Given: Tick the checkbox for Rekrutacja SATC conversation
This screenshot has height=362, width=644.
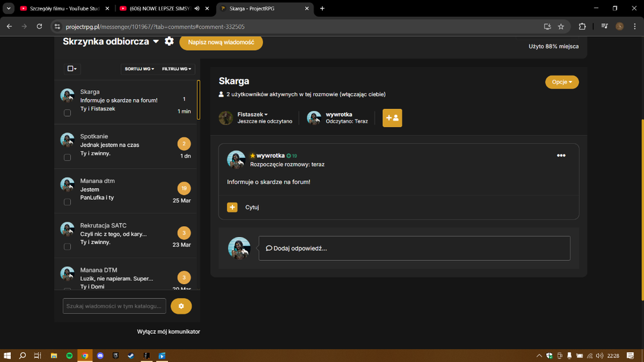Looking at the screenshot, I should [x=68, y=247].
